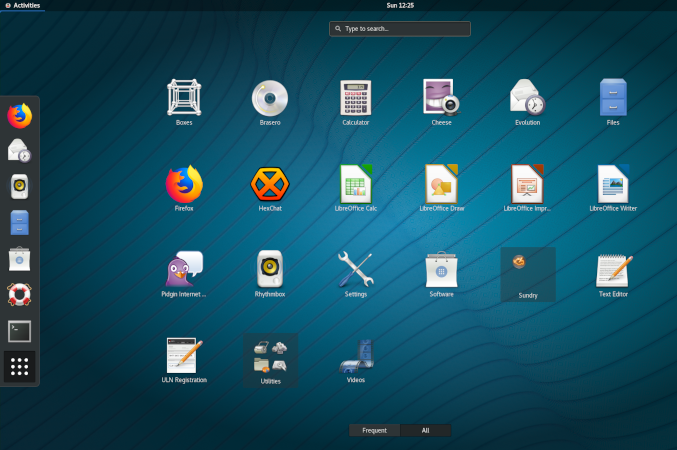Screen dimensions: 677x450
Task: Open Rhythmbox in the app grid
Action: point(270,274)
